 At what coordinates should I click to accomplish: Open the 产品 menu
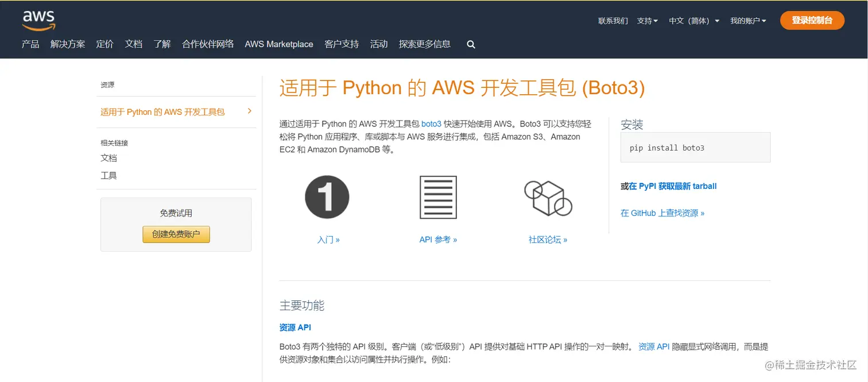[x=30, y=44]
